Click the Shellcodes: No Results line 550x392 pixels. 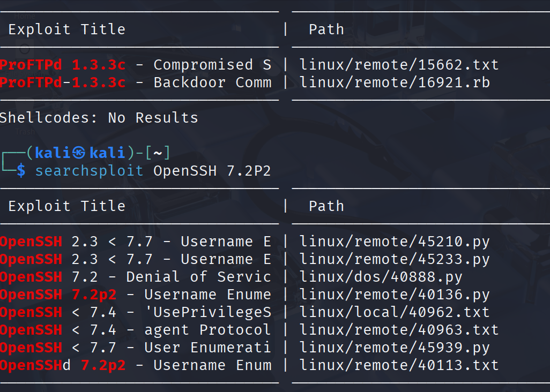pos(99,118)
